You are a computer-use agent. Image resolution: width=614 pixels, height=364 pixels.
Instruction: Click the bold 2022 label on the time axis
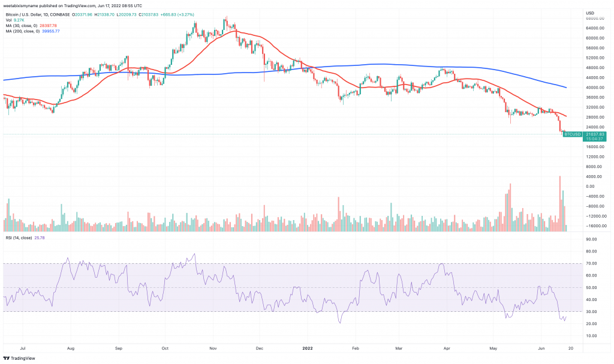click(x=308, y=348)
